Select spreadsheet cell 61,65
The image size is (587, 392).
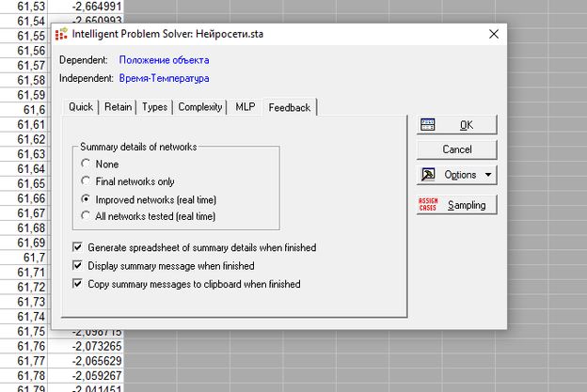[24, 183]
